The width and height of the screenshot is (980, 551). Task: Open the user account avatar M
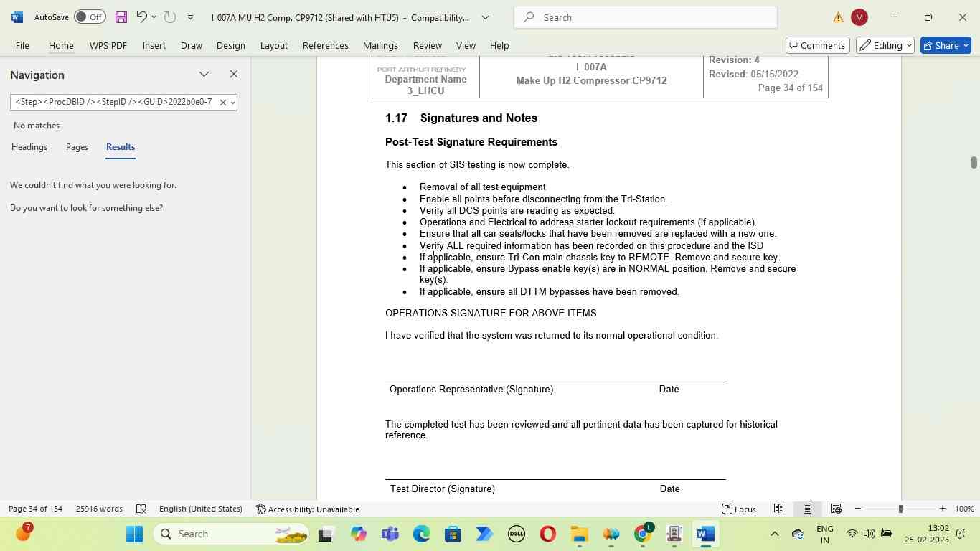859,17
